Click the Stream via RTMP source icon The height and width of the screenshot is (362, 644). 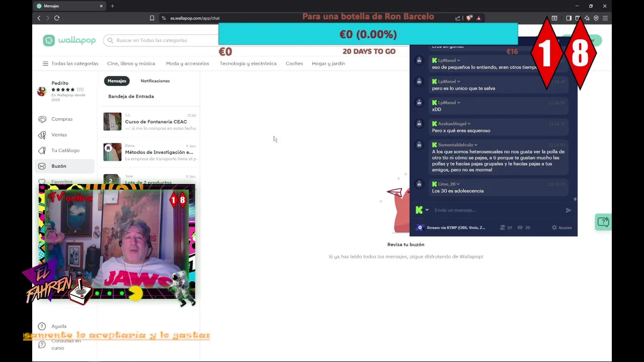tap(420, 228)
